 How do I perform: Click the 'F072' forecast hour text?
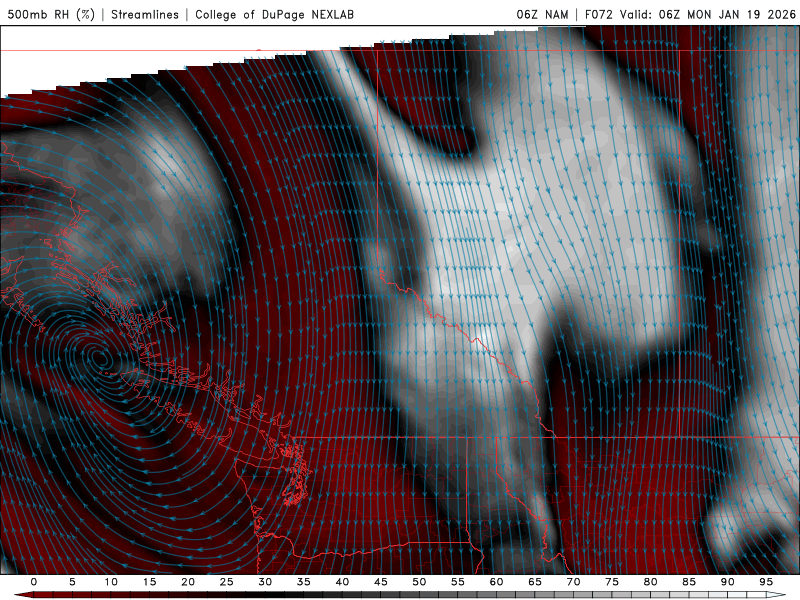tap(598, 14)
